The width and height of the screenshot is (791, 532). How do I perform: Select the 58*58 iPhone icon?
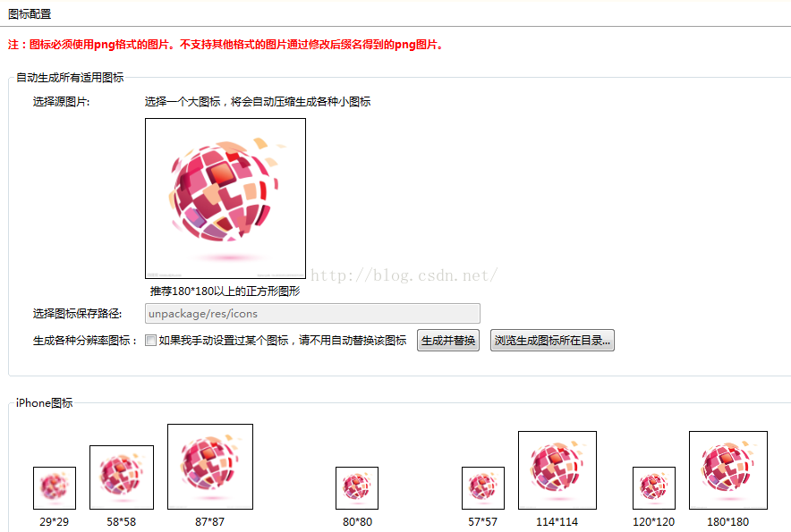[x=122, y=477]
